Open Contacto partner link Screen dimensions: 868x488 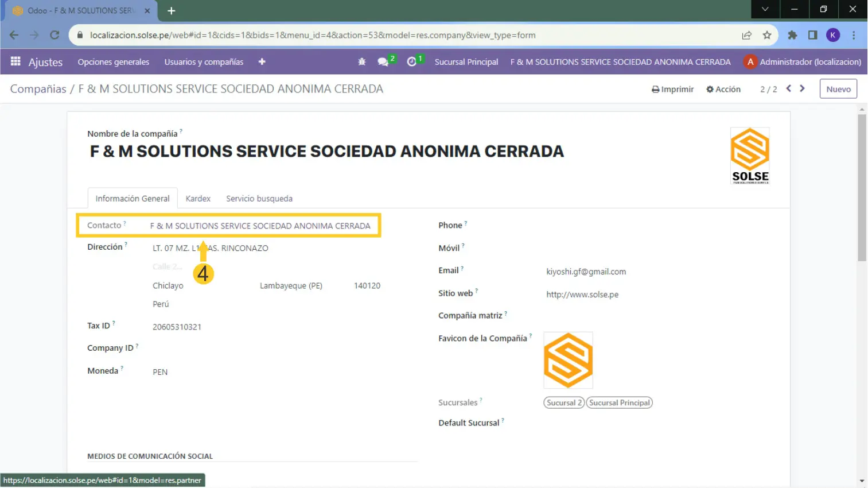[x=260, y=226]
